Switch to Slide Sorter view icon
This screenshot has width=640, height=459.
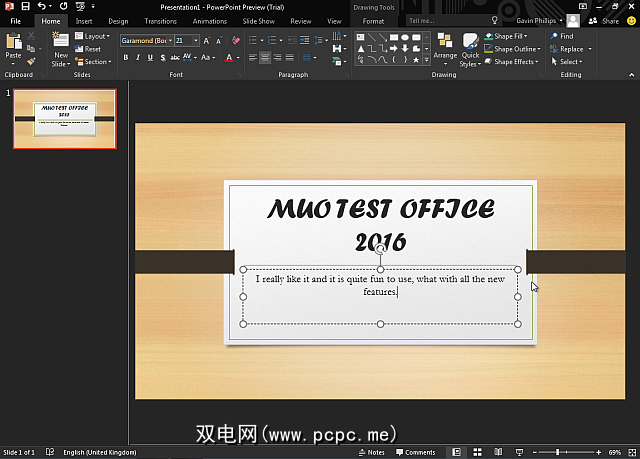click(x=476, y=452)
